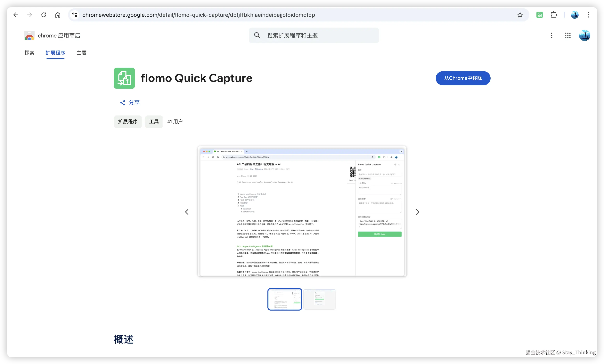Click the share icon next to 分享
This screenshot has width=604, height=364.
123,103
